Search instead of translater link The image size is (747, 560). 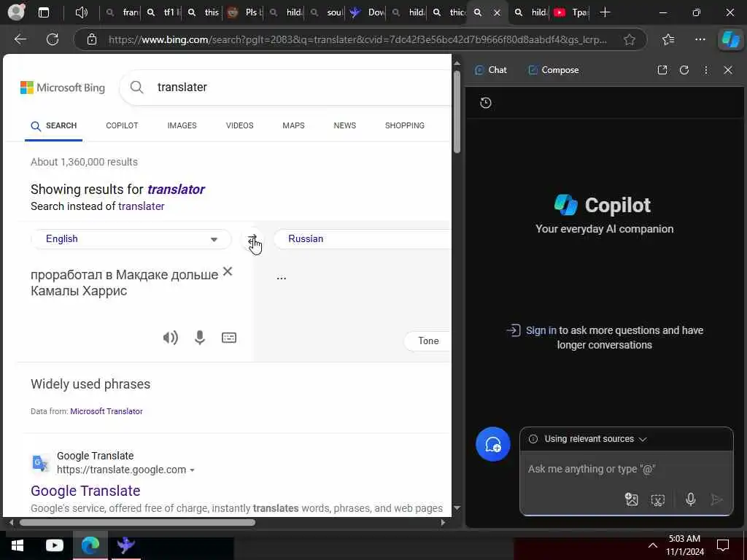pyautogui.click(x=141, y=206)
